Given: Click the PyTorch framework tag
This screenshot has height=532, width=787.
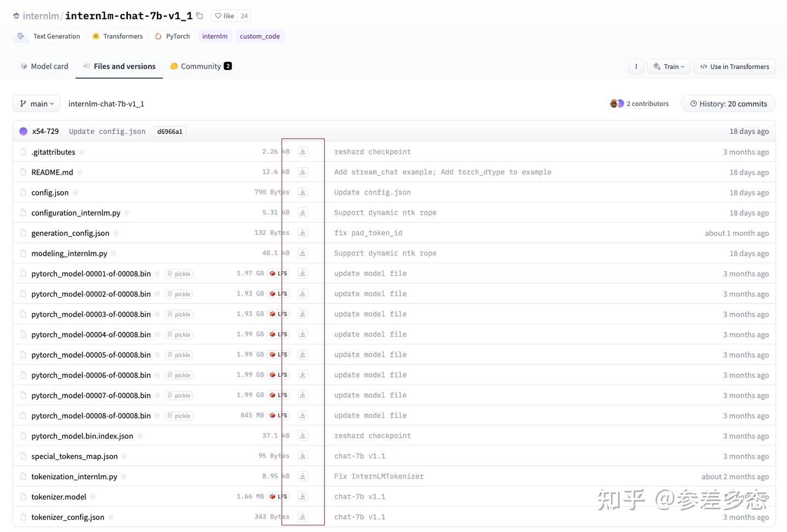Looking at the screenshot, I should [173, 36].
